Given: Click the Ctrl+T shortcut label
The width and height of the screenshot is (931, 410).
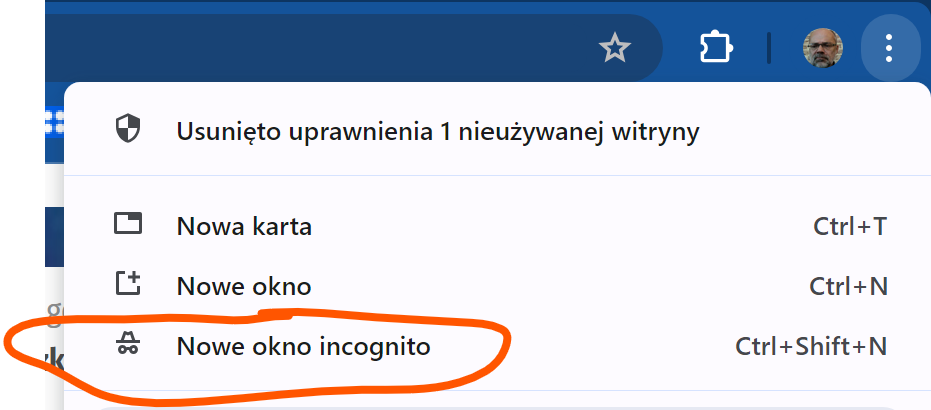Looking at the screenshot, I should pyautogui.click(x=850, y=227).
